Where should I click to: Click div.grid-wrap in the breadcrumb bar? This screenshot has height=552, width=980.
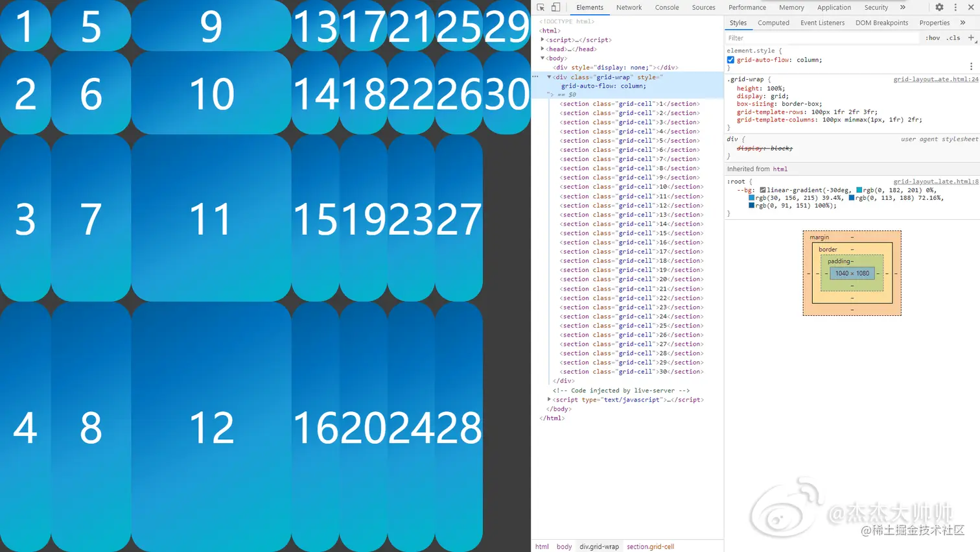[599, 546]
